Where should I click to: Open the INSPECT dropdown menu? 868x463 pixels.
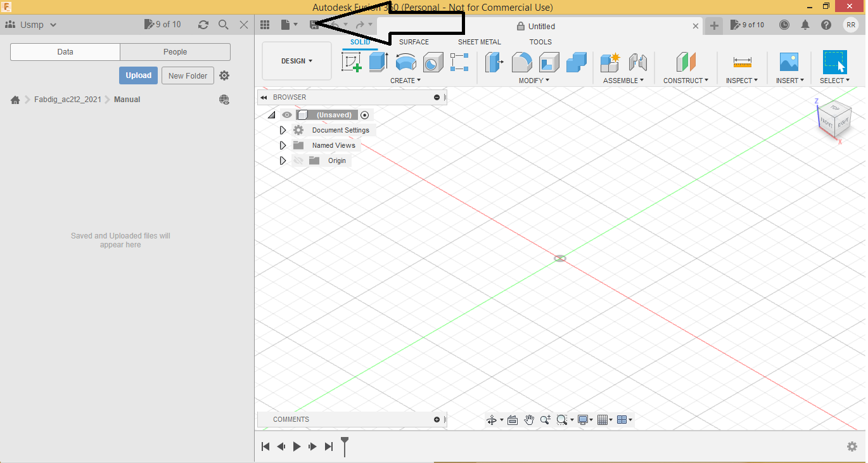pos(742,81)
